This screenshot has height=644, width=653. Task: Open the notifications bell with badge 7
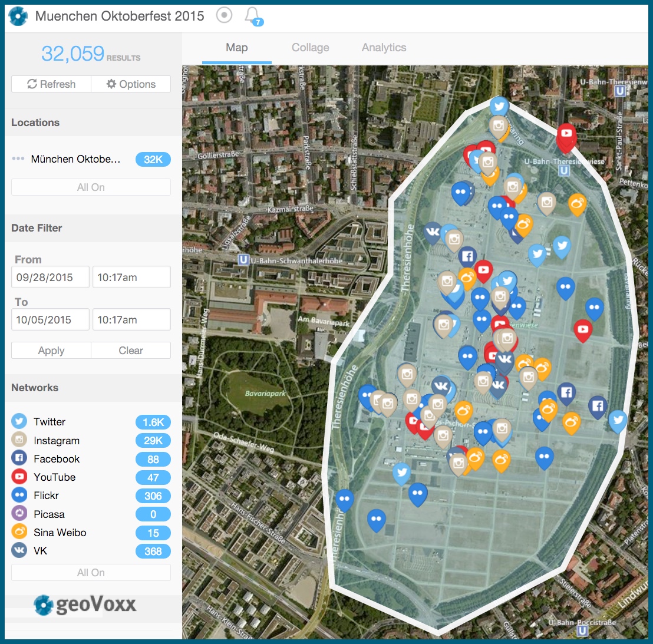(253, 16)
